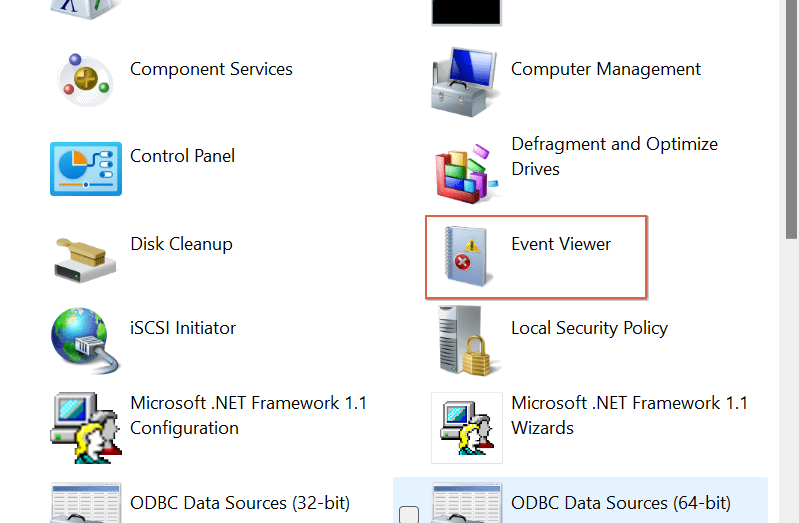Click the partially visible black icon at top
The height and width of the screenshot is (523, 799).
coord(466,10)
